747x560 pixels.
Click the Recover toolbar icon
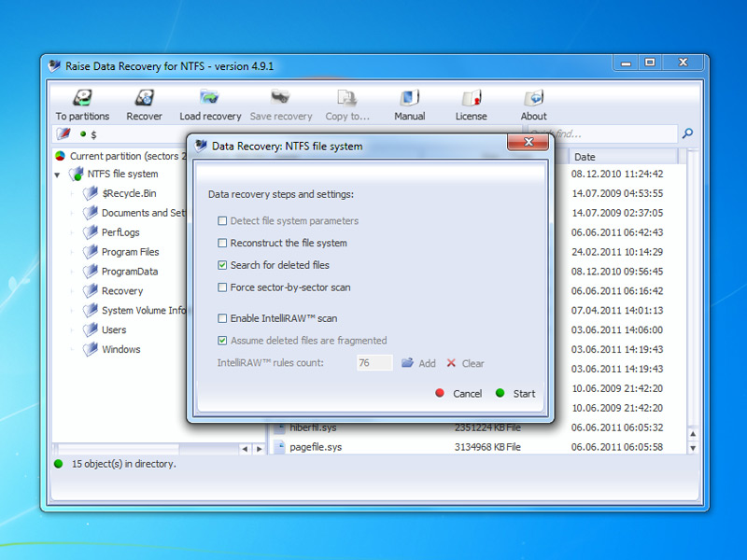[144, 98]
